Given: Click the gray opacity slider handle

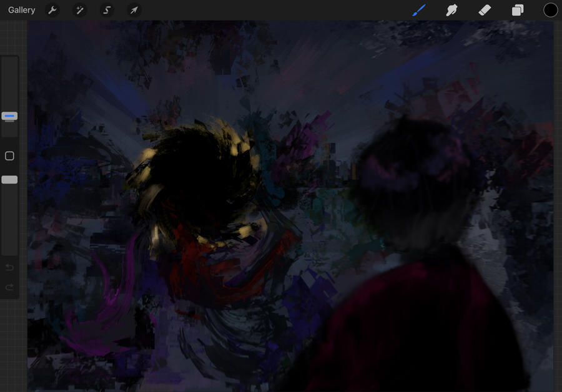Looking at the screenshot, I should coord(9,180).
